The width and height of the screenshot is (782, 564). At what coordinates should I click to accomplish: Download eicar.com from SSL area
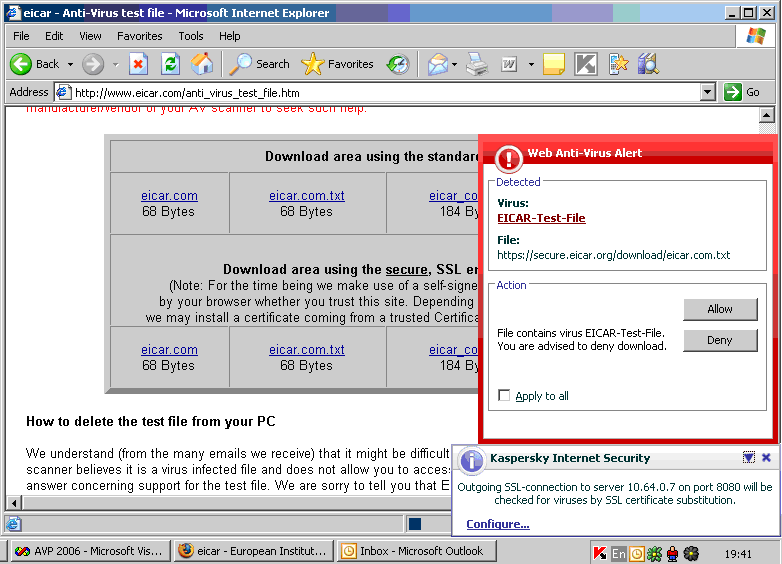click(169, 350)
